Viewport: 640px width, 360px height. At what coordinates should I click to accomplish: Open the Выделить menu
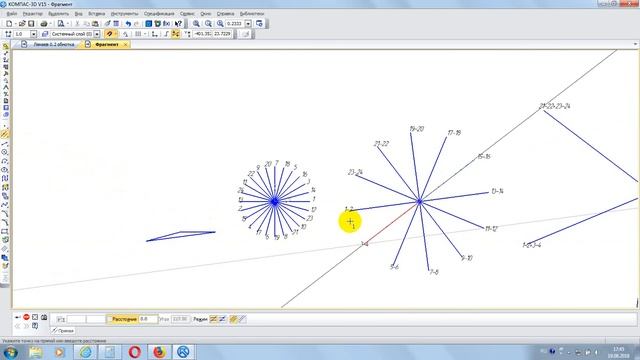58,13
